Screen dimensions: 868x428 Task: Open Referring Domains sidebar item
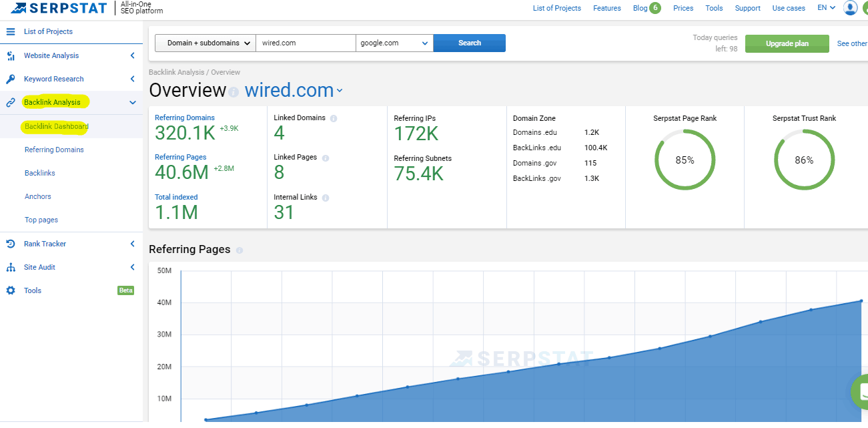[54, 150]
